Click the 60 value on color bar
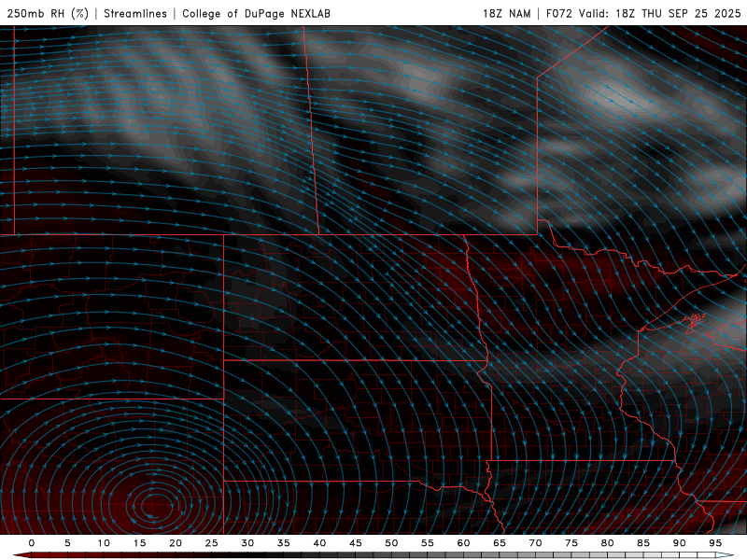This screenshot has height=560, width=747. 463,543
